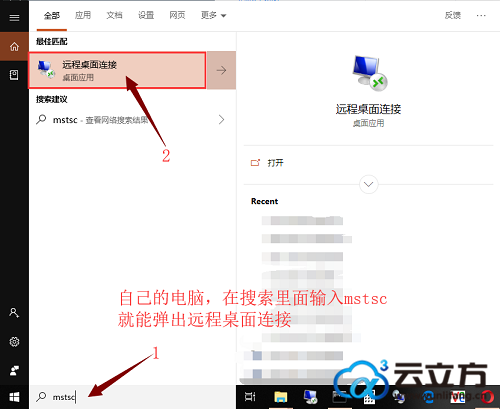
Task: Select 远程桌面连接 best match result
Action: pyautogui.click(x=117, y=70)
